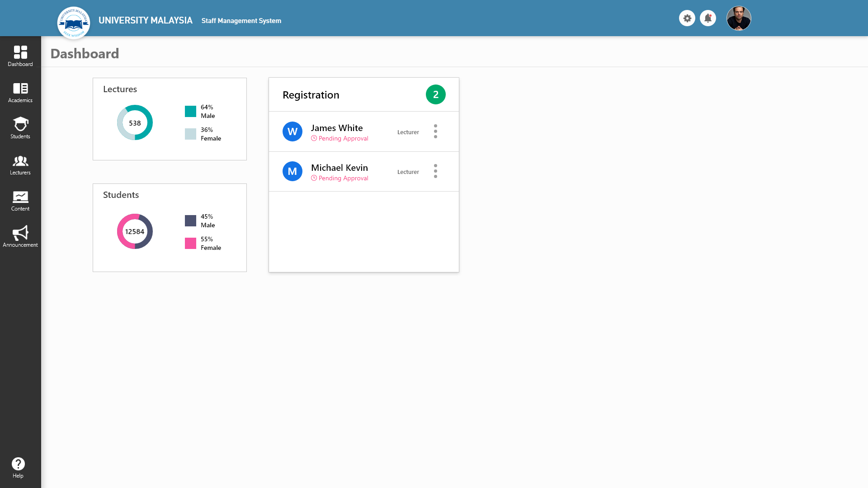Image resolution: width=868 pixels, height=488 pixels.
Task: Go to the Students sidebar icon
Action: pyautogui.click(x=20, y=124)
